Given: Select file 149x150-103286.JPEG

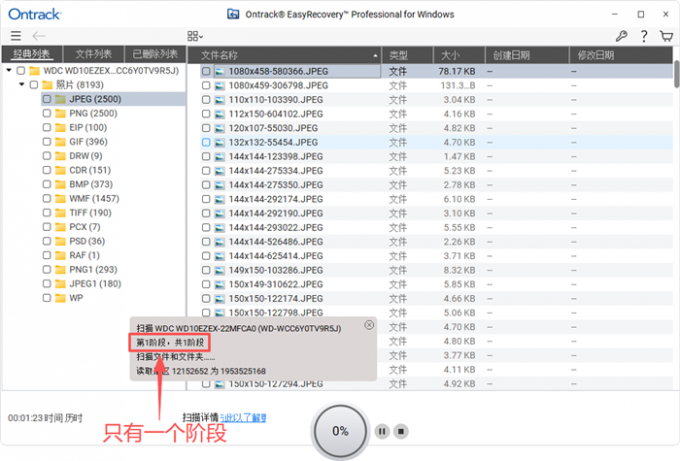Looking at the screenshot, I should pos(276,270).
